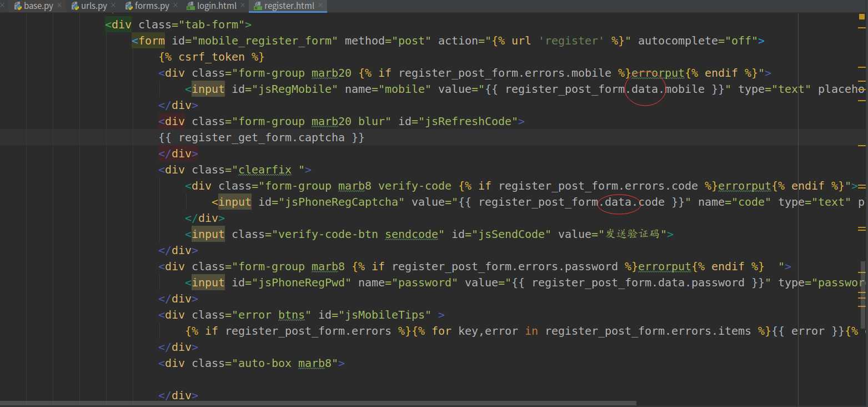Screen dimensions: 868x407
Task: Close the base.py tab
Action: [59, 7]
